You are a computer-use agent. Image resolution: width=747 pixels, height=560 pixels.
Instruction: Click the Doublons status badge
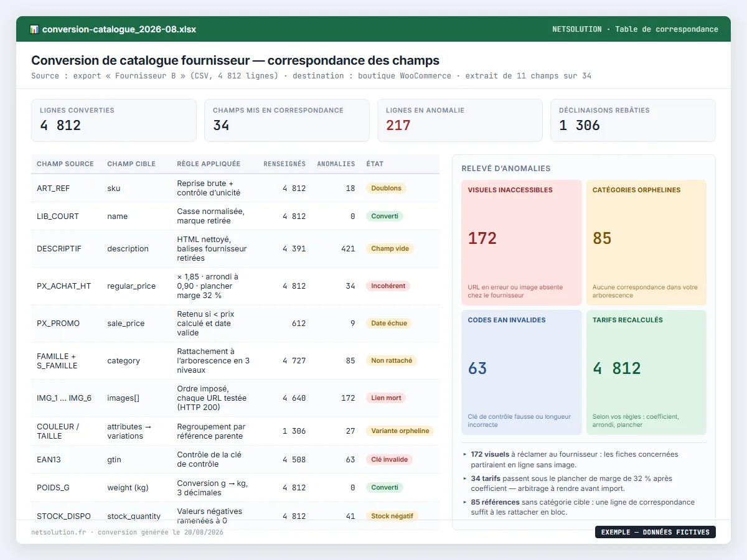[386, 188]
